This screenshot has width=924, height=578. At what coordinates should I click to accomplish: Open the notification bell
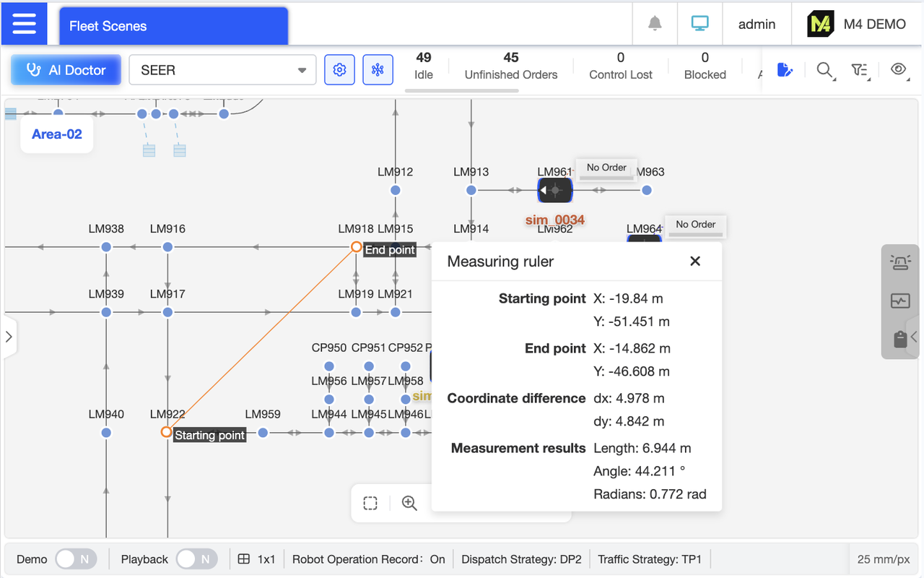click(x=654, y=24)
